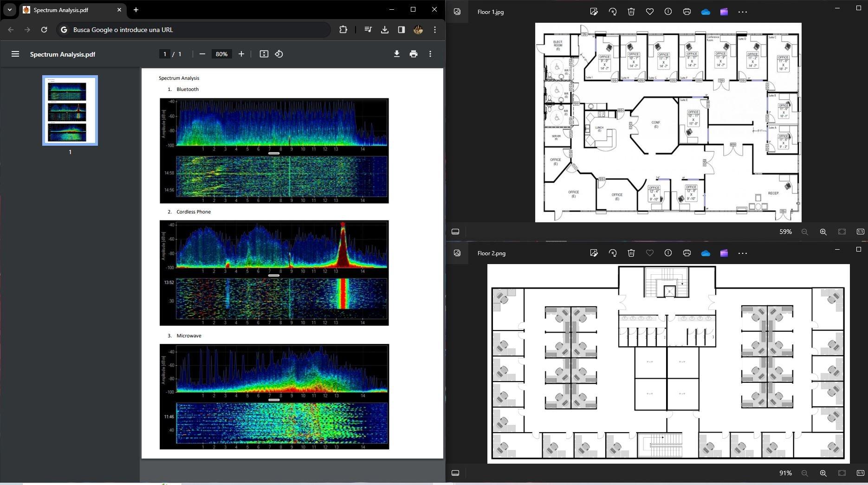Open OneDrive icon in Floor 2.png window
Screen dimensions: 868x485
706,253
